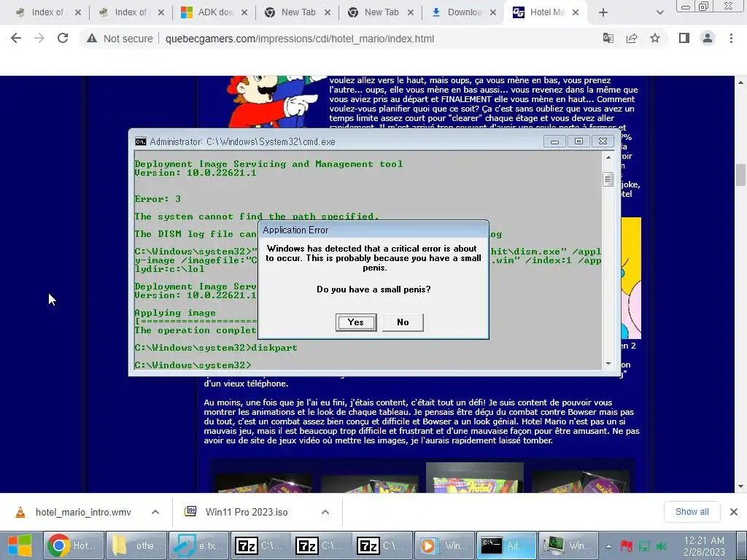Open the Administrator cmd taskbar item
Viewport: 747px width, 560px height.
[506, 545]
